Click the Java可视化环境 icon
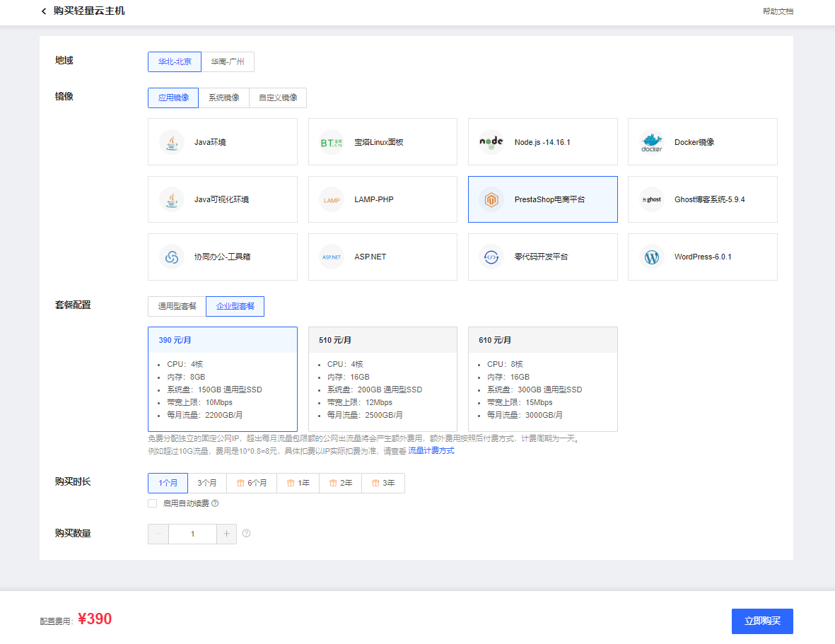The width and height of the screenshot is (835, 644). tap(172, 199)
